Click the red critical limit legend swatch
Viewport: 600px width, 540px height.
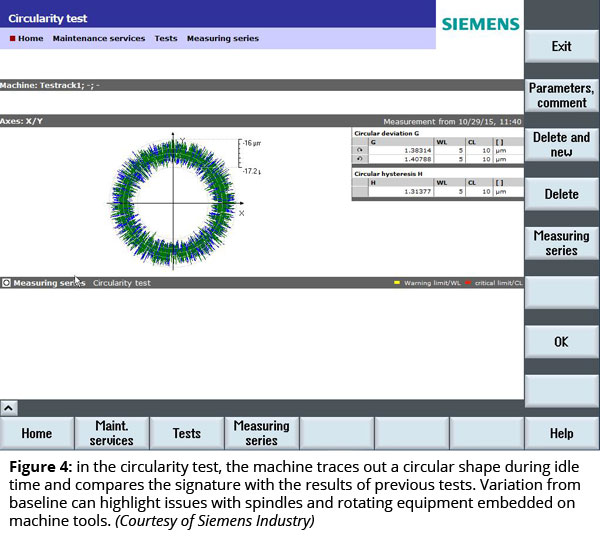pos(468,283)
